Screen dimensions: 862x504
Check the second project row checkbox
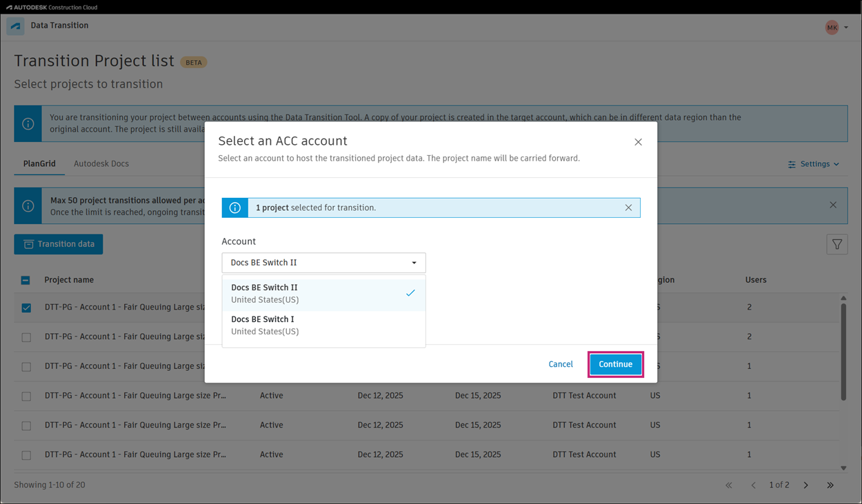click(26, 337)
